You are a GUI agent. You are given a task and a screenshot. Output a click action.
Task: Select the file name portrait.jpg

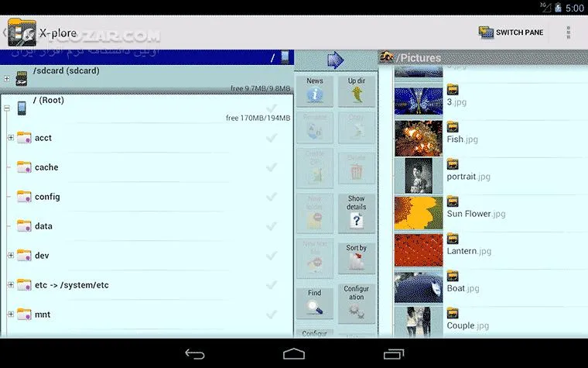tap(468, 177)
